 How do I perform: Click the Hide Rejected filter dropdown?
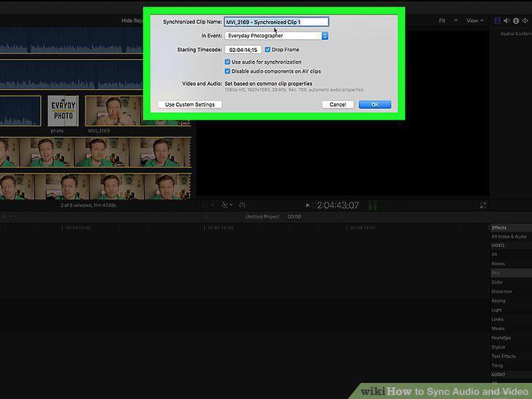132,20
